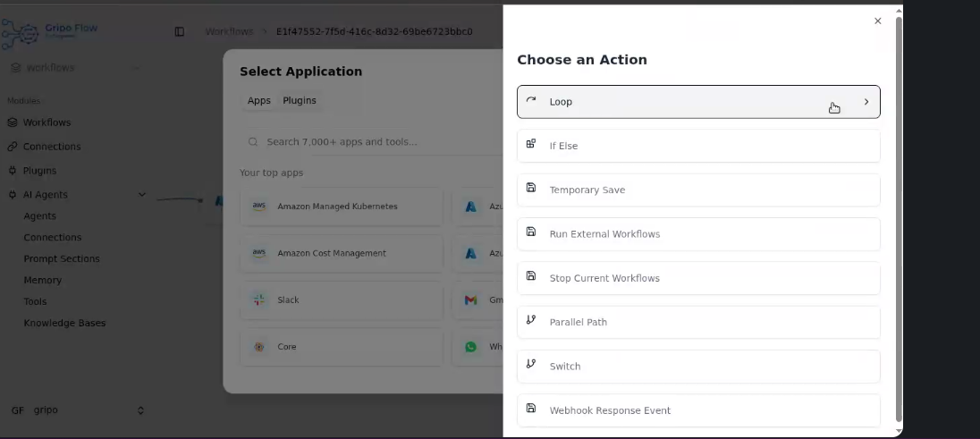Click the Parallel Path branch icon
Viewport: 980px width, 439px height.
click(x=531, y=321)
